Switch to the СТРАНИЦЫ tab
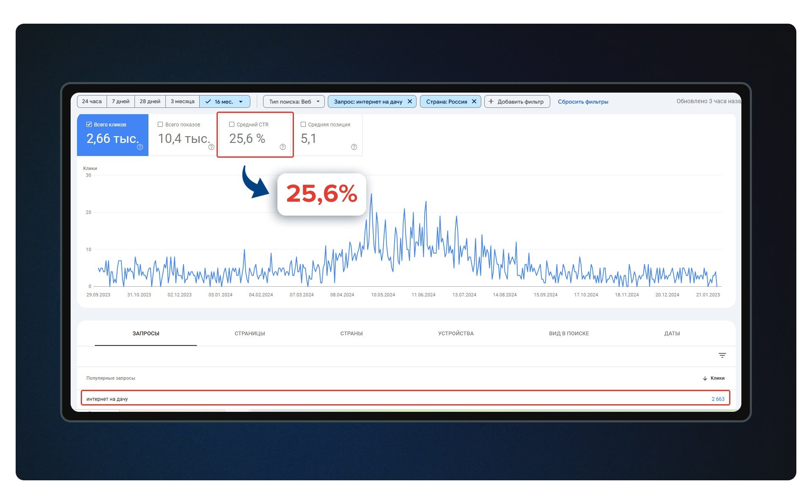 [x=250, y=334]
